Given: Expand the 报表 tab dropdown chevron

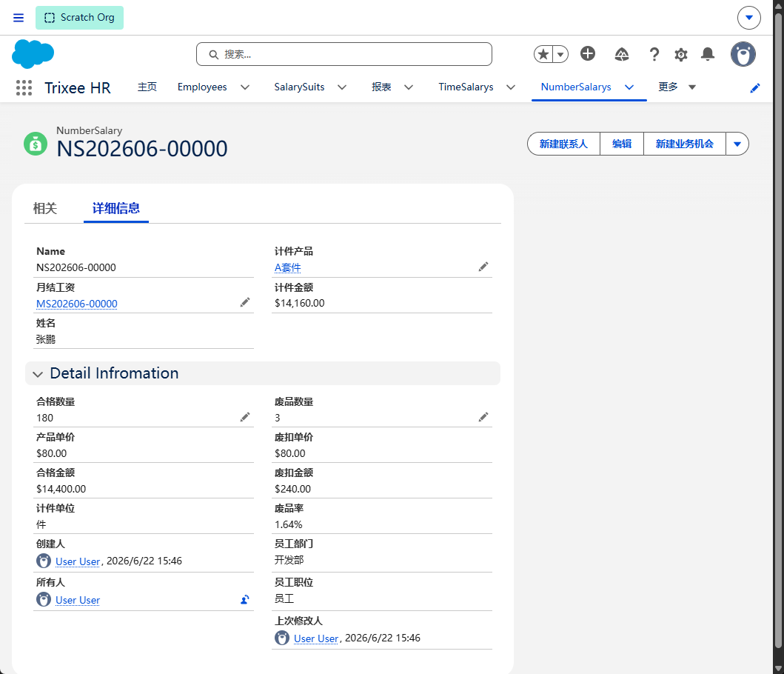Looking at the screenshot, I should (x=409, y=87).
